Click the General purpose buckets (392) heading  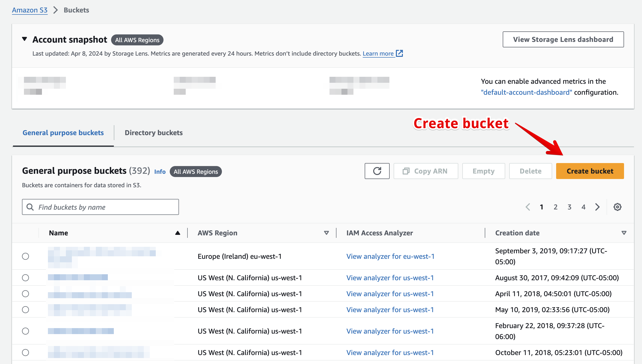coord(86,171)
